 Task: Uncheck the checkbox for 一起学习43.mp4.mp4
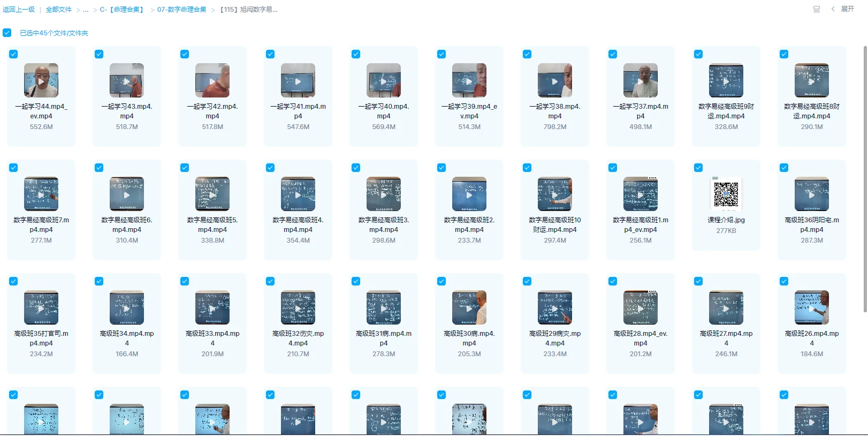click(99, 54)
